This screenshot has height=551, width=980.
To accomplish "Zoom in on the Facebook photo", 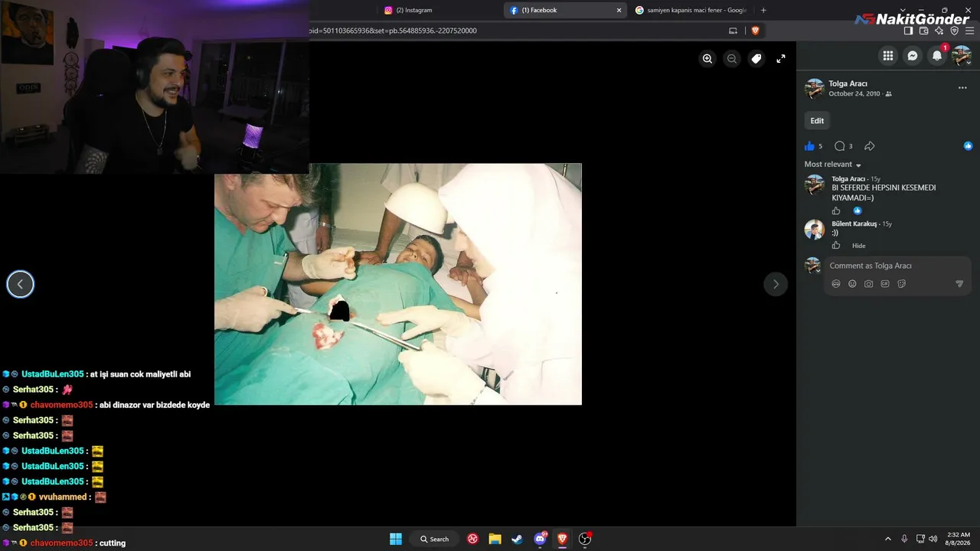I will pyautogui.click(x=707, y=59).
